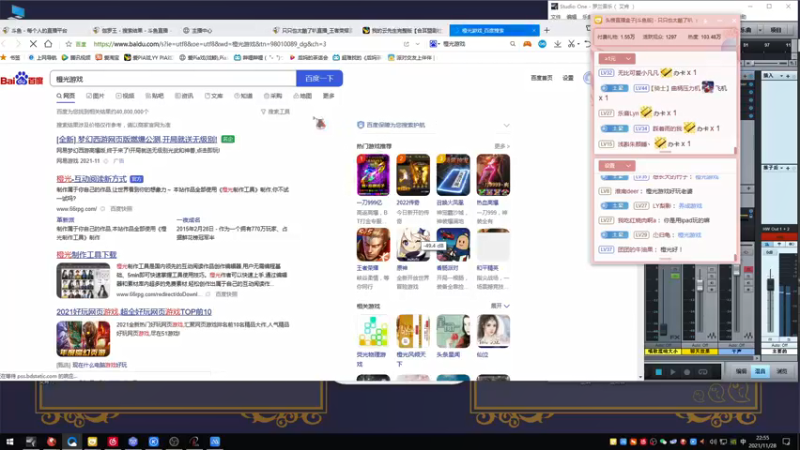Image resolution: width=800 pixels, height=450 pixels.
Task: Click the Studio One stop button
Action: point(659,372)
